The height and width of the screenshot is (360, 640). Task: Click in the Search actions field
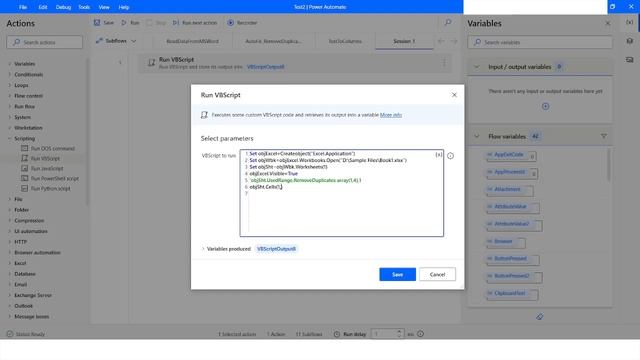pyautogui.click(x=44, y=42)
